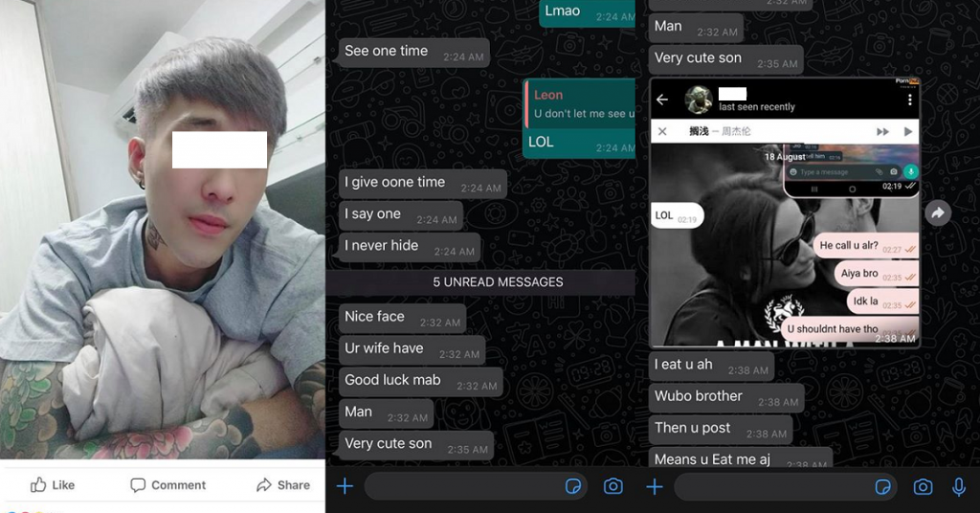Viewport: 980px width, 513px height.
Task: Open the shared screenshot image message
Action: (x=785, y=212)
